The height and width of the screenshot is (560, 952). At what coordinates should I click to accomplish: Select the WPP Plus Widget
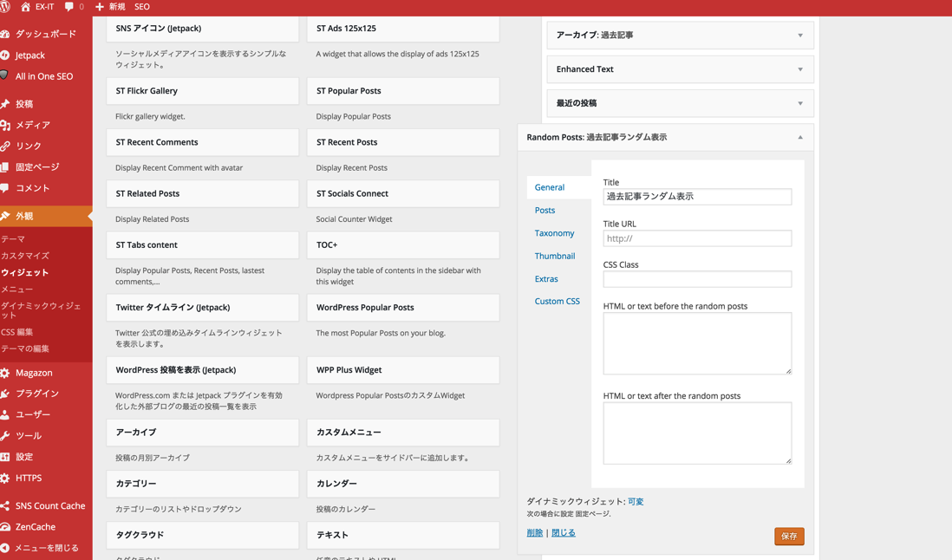[x=403, y=370]
